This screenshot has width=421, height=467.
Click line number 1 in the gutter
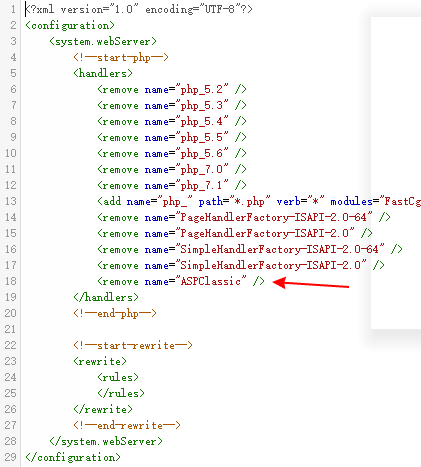click(13, 9)
